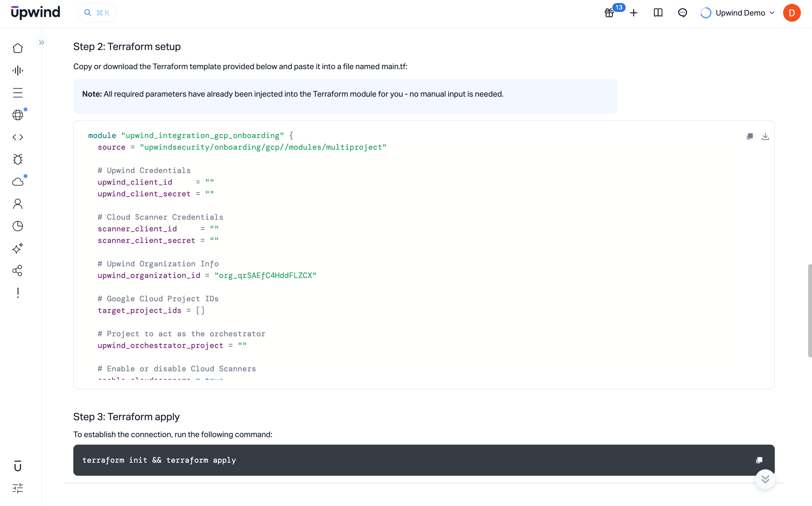Image resolution: width=812 pixels, height=506 pixels.
Task: Open the list lines sidebar icon
Action: click(18, 93)
